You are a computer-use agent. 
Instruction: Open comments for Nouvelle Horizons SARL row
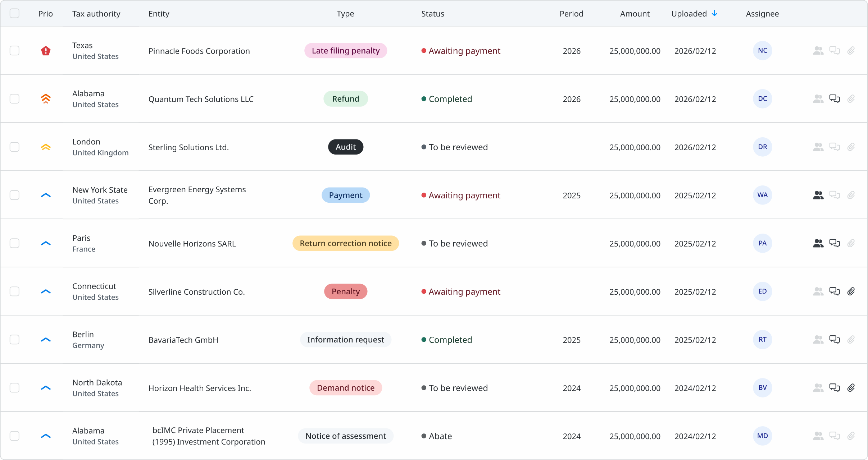point(835,243)
